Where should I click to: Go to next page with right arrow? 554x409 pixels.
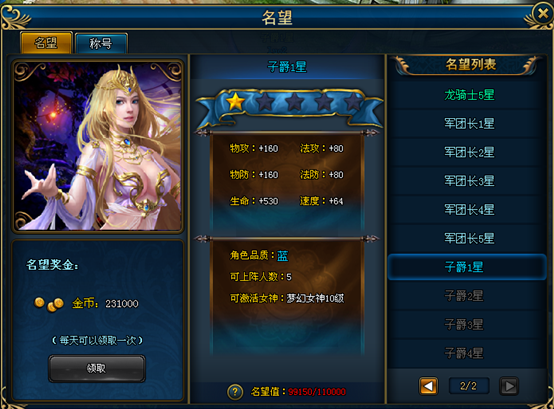[x=509, y=386]
